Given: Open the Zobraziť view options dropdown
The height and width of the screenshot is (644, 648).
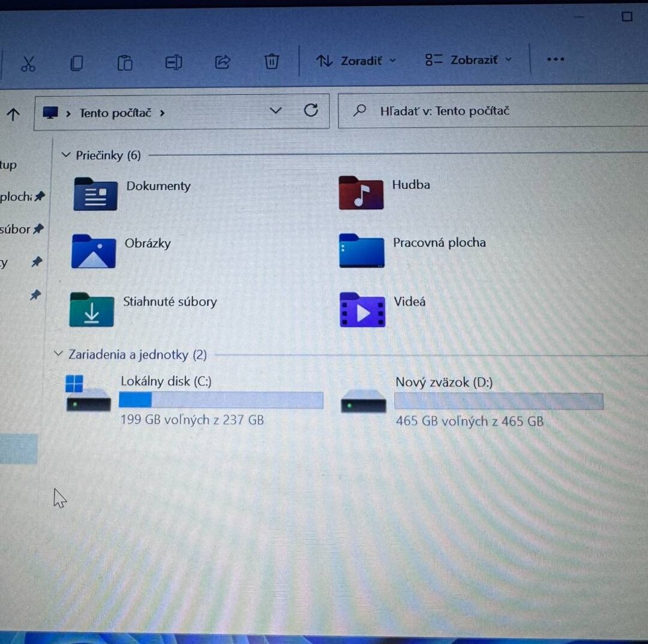Looking at the screenshot, I should (469, 60).
